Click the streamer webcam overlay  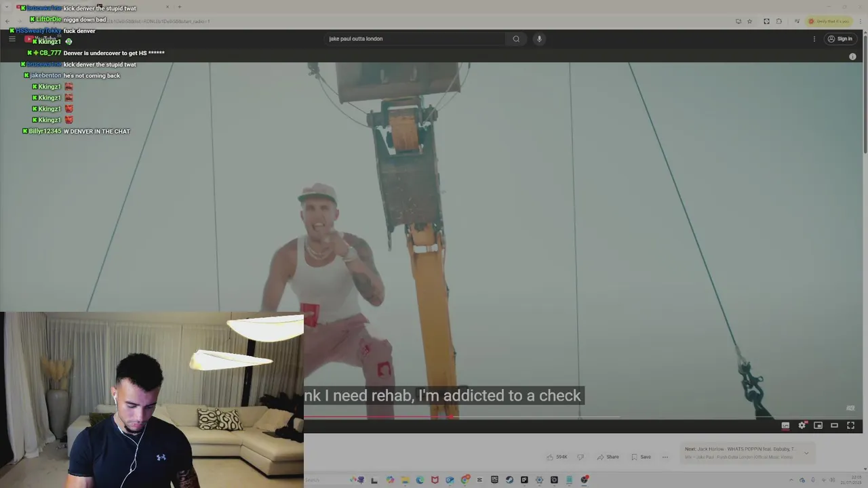click(152, 400)
